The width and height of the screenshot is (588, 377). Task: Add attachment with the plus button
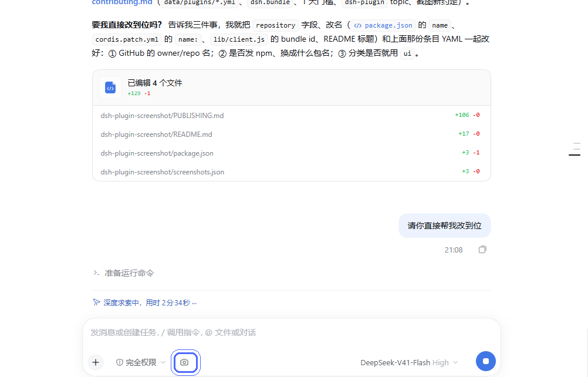point(96,362)
